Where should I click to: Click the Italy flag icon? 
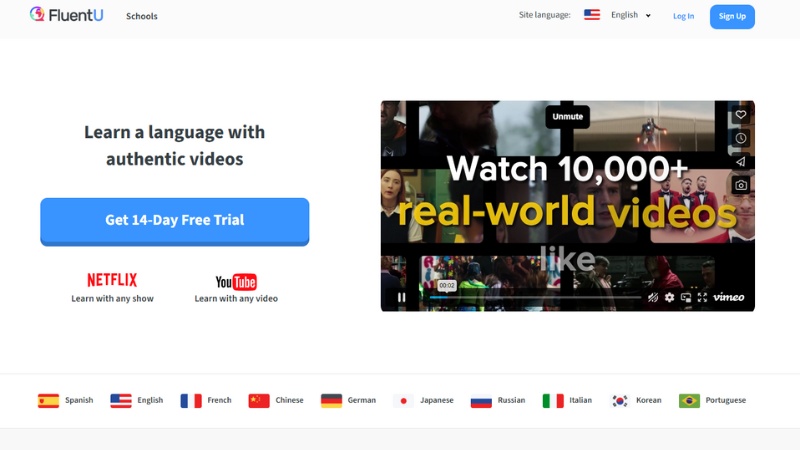[x=553, y=401]
